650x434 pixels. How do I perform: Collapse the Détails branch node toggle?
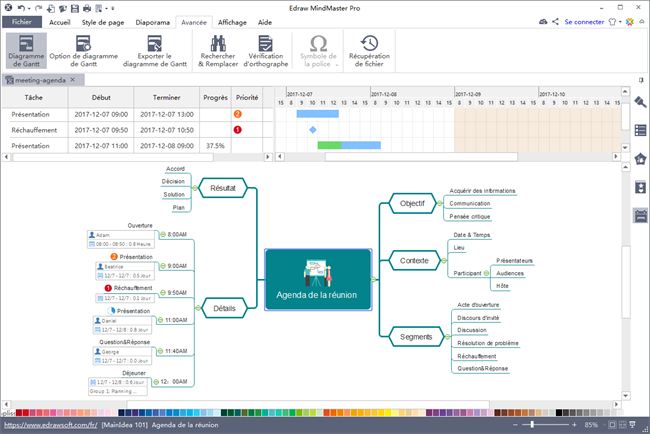point(198,308)
